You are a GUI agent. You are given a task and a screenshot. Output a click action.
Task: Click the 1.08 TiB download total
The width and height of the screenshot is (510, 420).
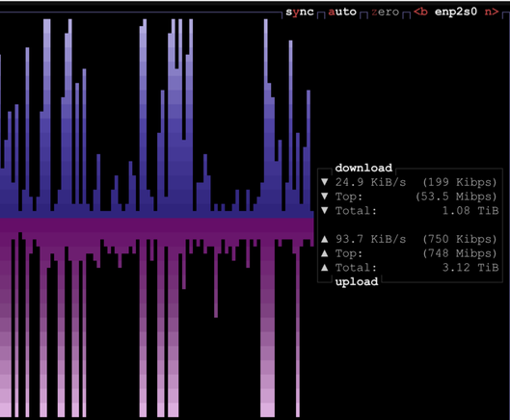tap(470, 211)
